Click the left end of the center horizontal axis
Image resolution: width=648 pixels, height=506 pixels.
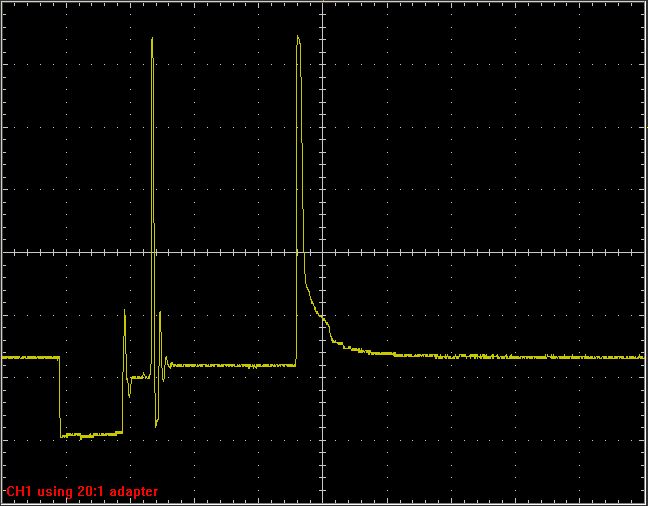point(5,252)
